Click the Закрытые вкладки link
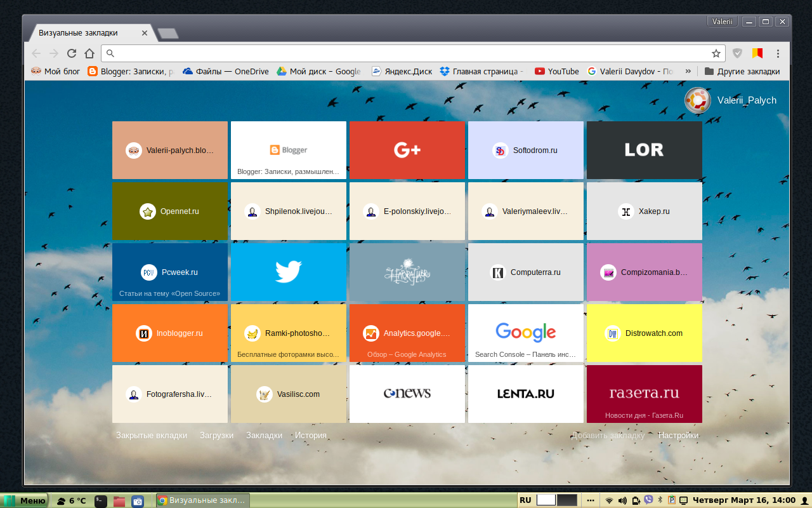This screenshot has width=812, height=508. click(152, 436)
